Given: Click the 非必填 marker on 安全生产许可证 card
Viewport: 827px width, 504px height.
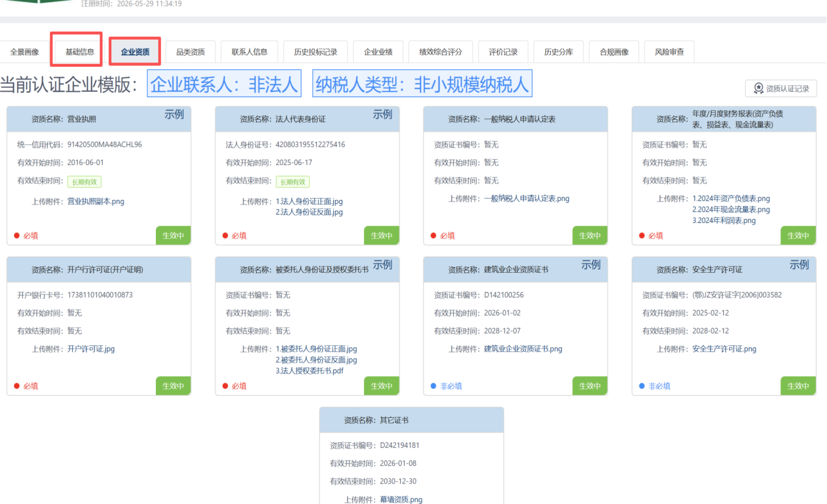Looking at the screenshot, I should (x=655, y=386).
